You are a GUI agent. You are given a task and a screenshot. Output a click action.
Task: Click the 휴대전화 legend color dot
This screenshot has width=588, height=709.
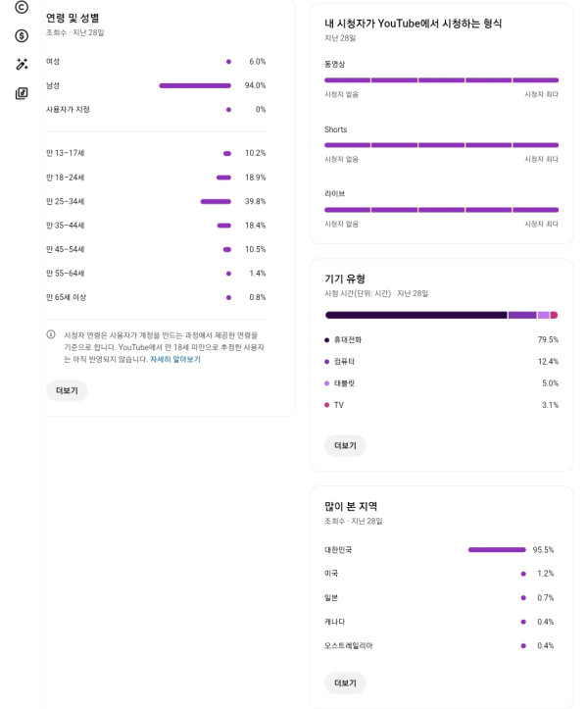tap(327, 340)
